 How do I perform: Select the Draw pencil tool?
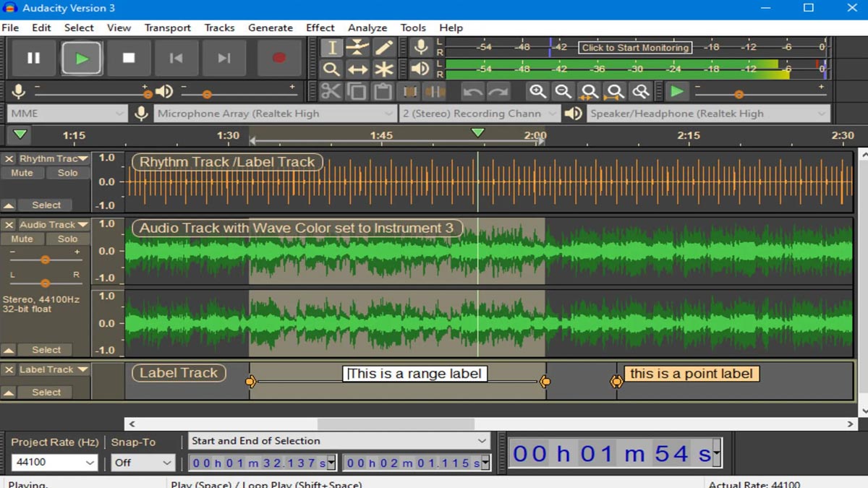point(383,48)
